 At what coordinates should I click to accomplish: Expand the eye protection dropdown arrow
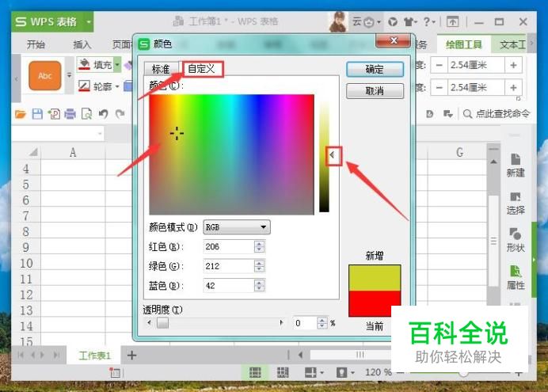(x=352, y=373)
